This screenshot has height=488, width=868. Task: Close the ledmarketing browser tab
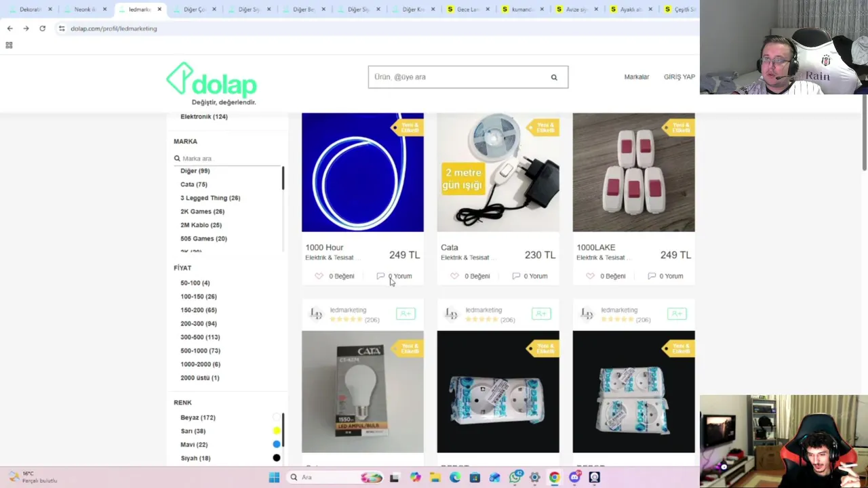(x=159, y=9)
